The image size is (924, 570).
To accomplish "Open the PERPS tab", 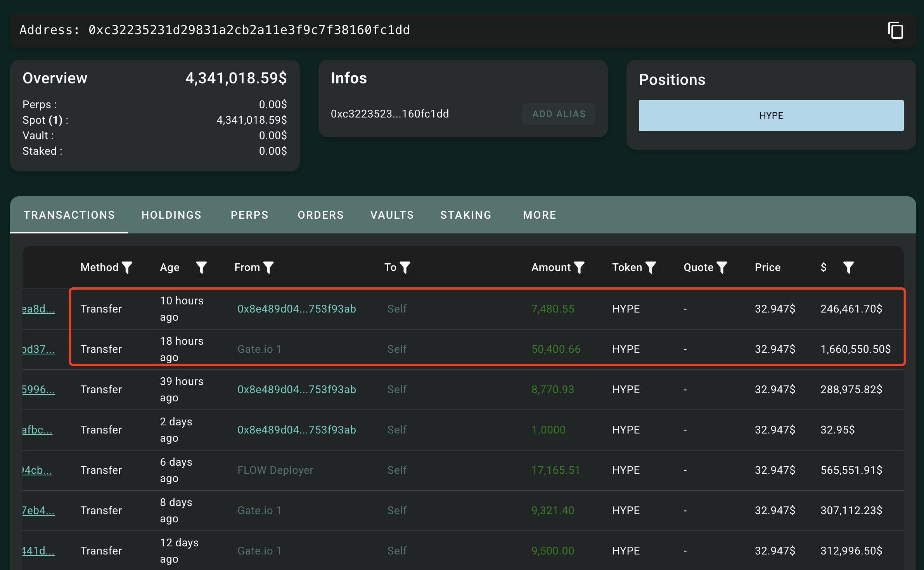I will point(249,215).
